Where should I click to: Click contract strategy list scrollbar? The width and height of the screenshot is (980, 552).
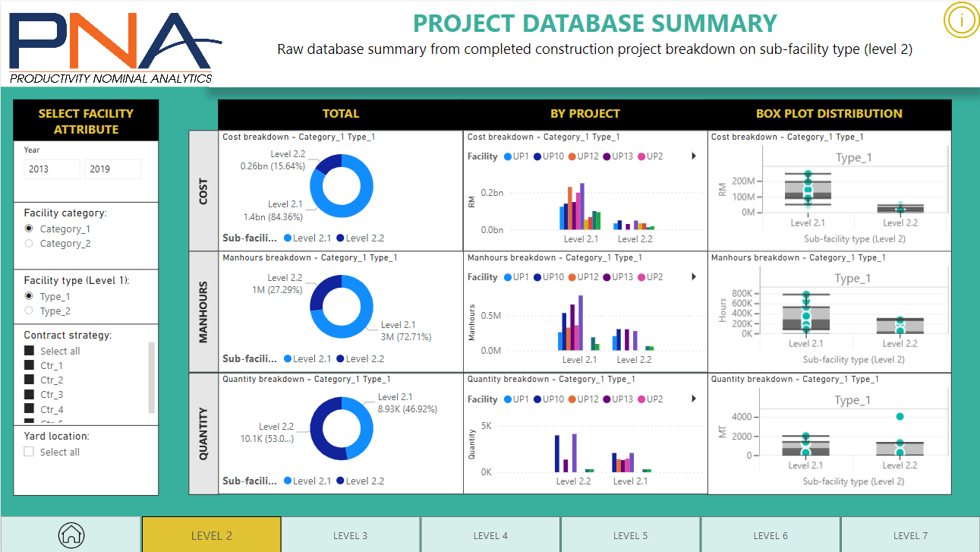point(151,377)
